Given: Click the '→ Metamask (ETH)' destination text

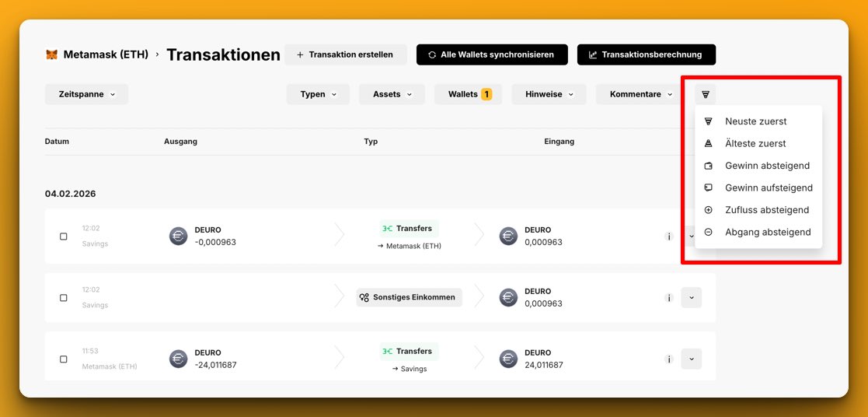Looking at the screenshot, I should [409, 246].
